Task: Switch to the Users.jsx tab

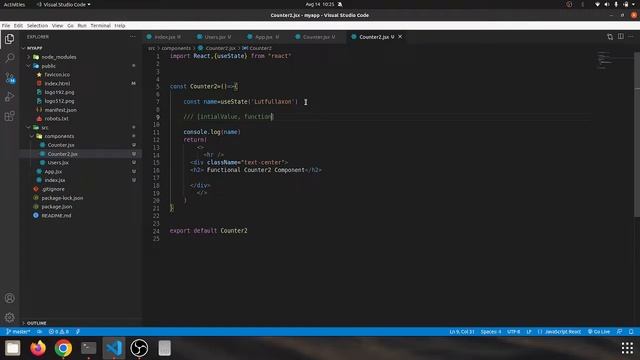Action: click(x=214, y=37)
